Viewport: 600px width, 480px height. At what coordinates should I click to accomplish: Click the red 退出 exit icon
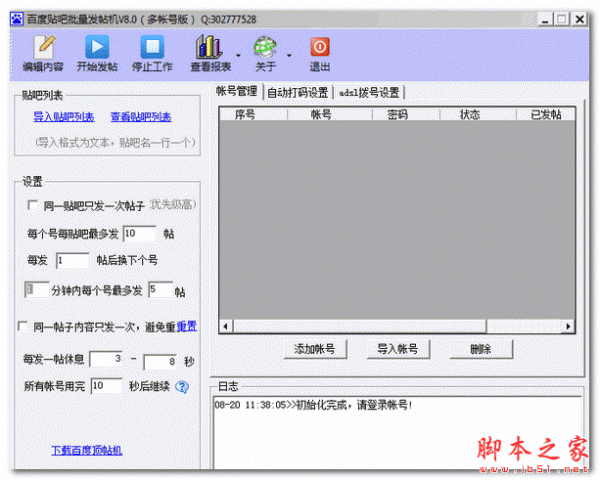320,53
